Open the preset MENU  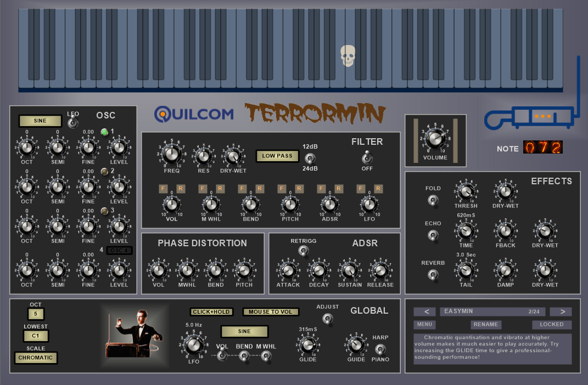424,324
